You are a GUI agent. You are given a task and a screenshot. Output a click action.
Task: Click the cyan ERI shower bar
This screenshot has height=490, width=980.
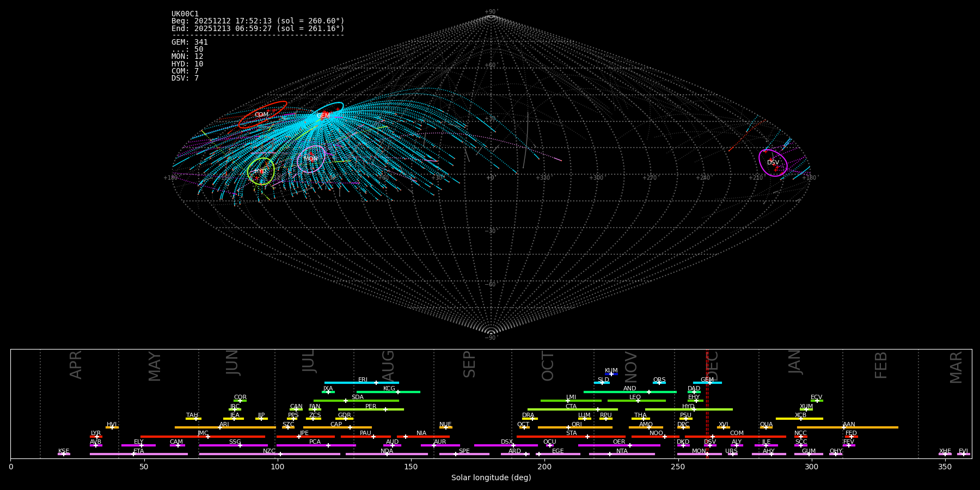coord(362,383)
